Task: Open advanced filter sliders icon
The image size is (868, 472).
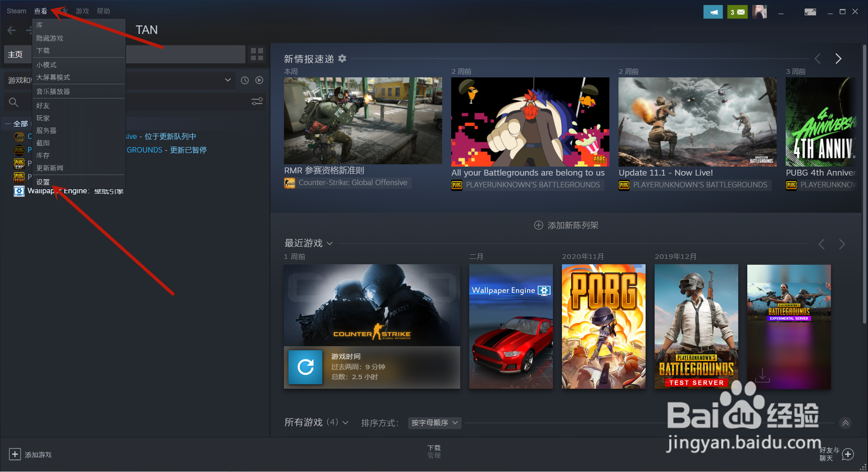Action: pos(257,101)
